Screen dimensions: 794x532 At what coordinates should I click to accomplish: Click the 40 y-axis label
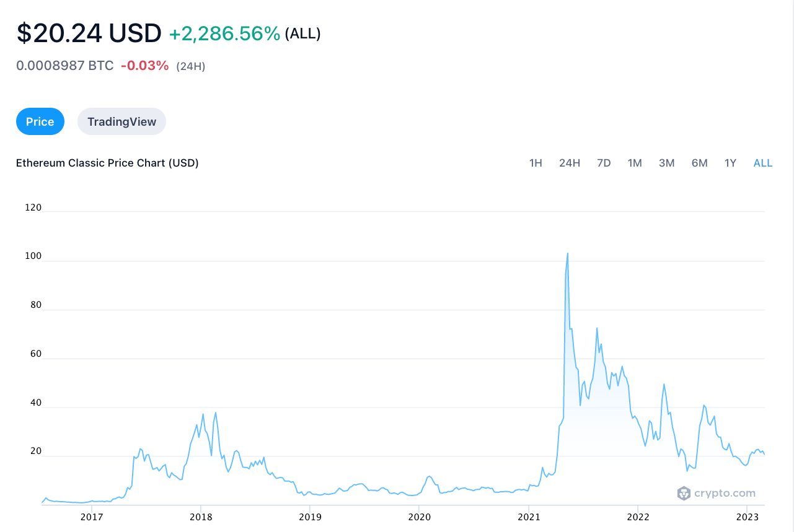(x=35, y=403)
